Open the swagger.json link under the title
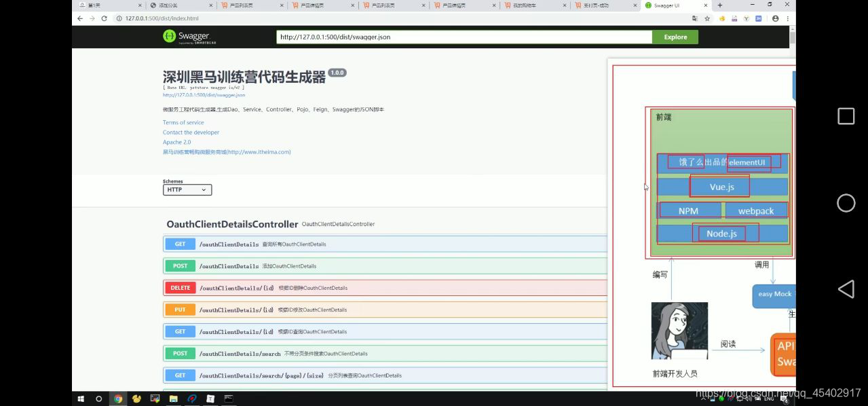This screenshot has height=406, width=868. (204, 95)
